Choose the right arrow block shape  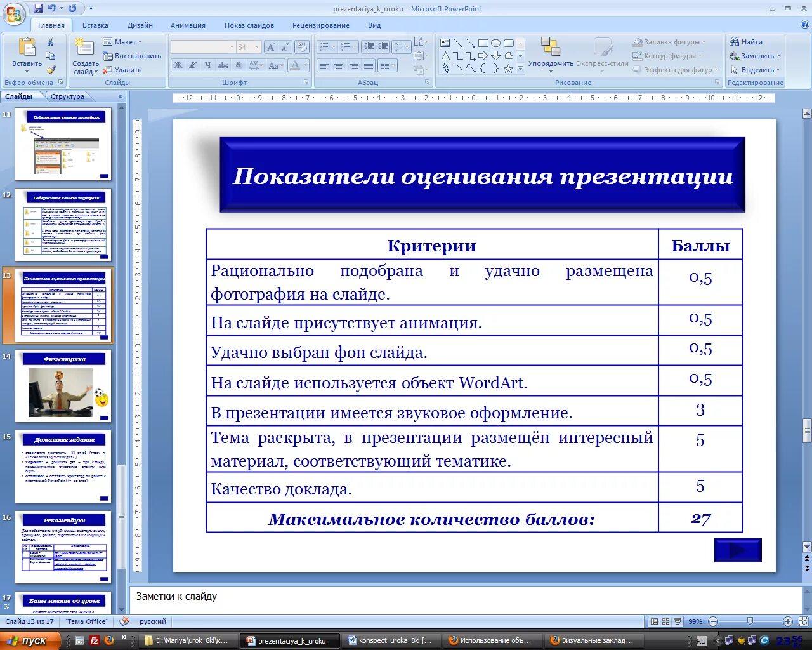coord(483,56)
